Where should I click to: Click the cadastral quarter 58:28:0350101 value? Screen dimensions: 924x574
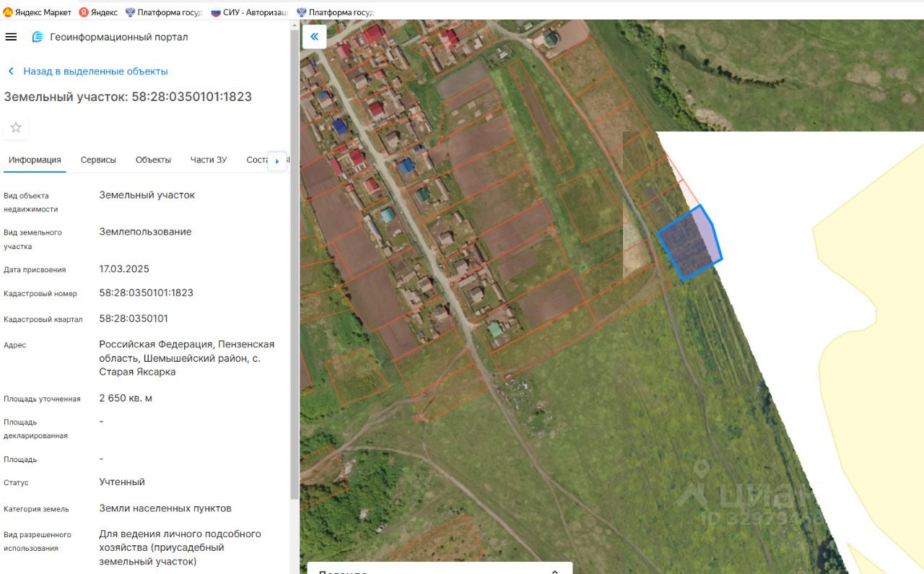pyautogui.click(x=134, y=318)
